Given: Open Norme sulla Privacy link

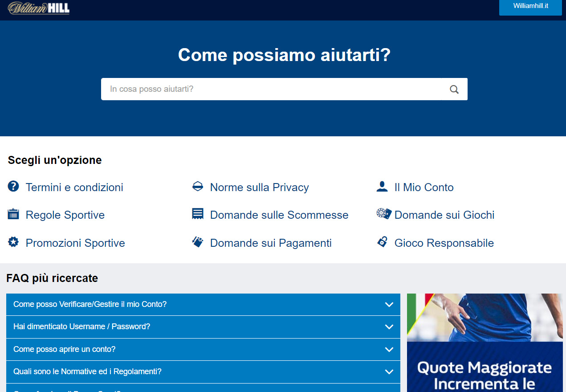Looking at the screenshot, I should point(259,188).
